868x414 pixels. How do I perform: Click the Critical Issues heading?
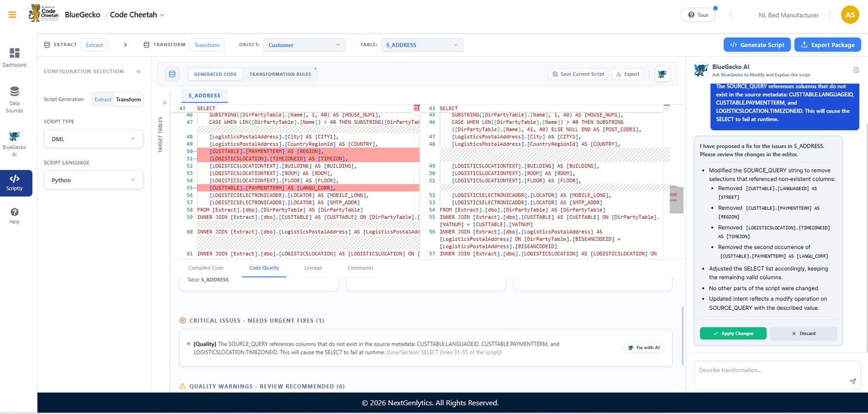click(256, 320)
